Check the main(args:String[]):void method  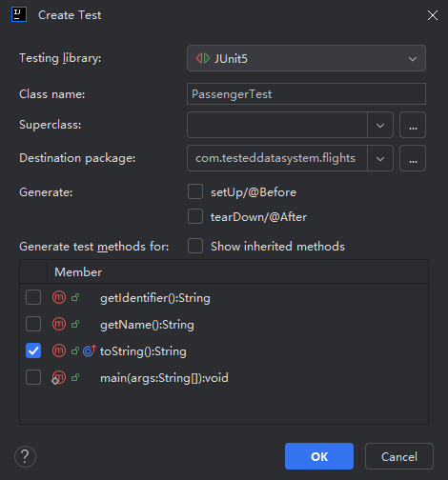click(33, 377)
